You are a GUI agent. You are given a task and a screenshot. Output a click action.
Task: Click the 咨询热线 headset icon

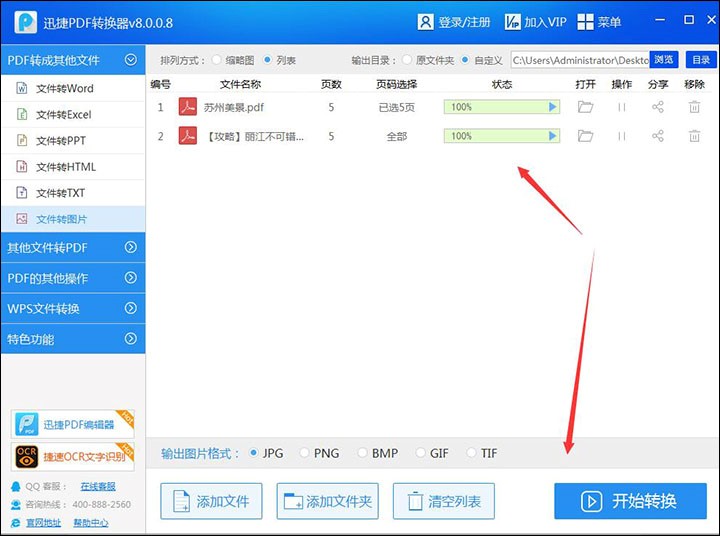pyautogui.click(x=16, y=505)
